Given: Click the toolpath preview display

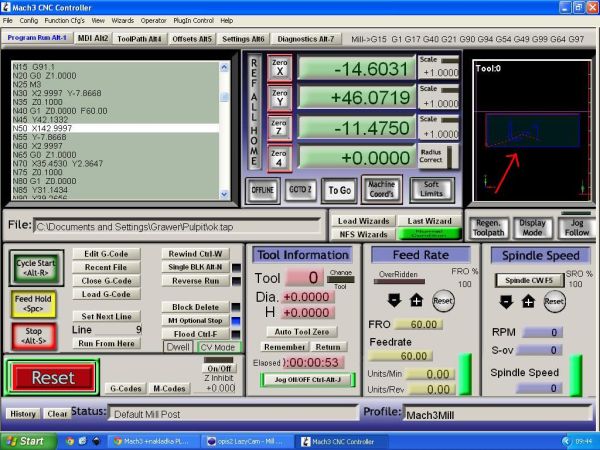Looking at the screenshot, I should tap(532, 130).
